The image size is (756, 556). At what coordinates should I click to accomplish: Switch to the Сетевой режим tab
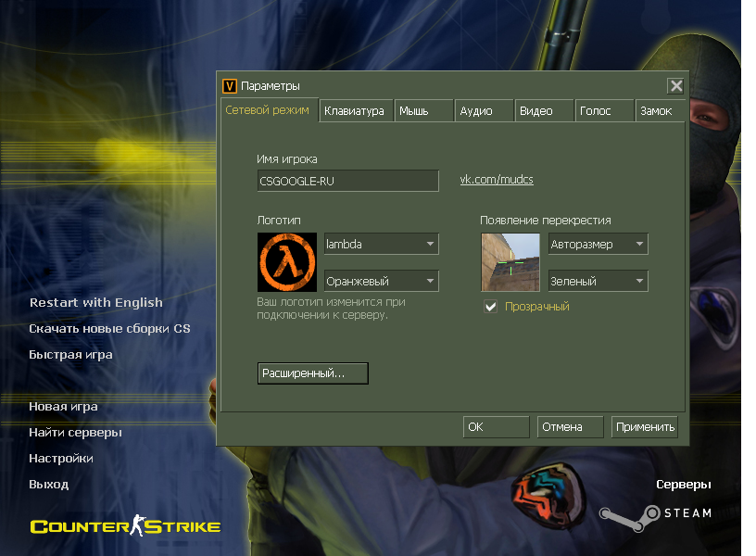(x=269, y=110)
